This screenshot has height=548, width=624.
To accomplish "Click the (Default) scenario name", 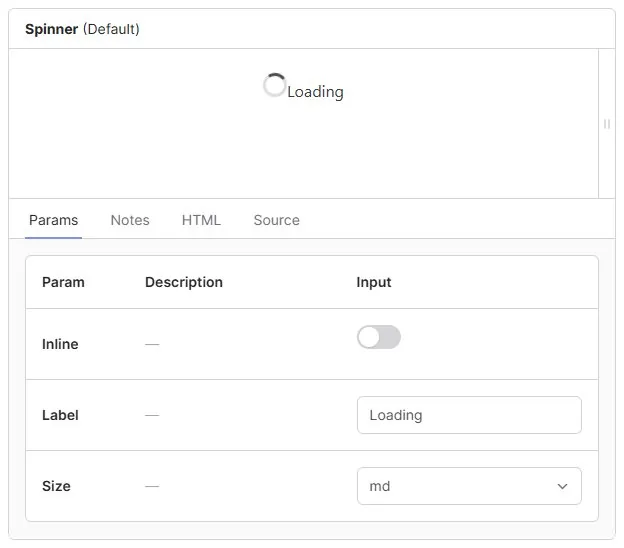I will (x=111, y=29).
